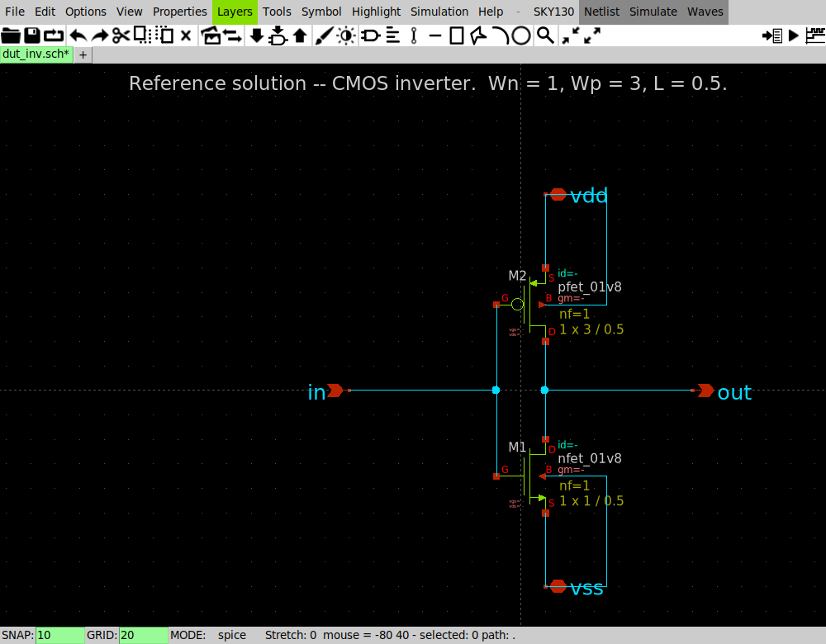
Task: Click the inward-arrows zoom icon
Action: coord(571,36)
